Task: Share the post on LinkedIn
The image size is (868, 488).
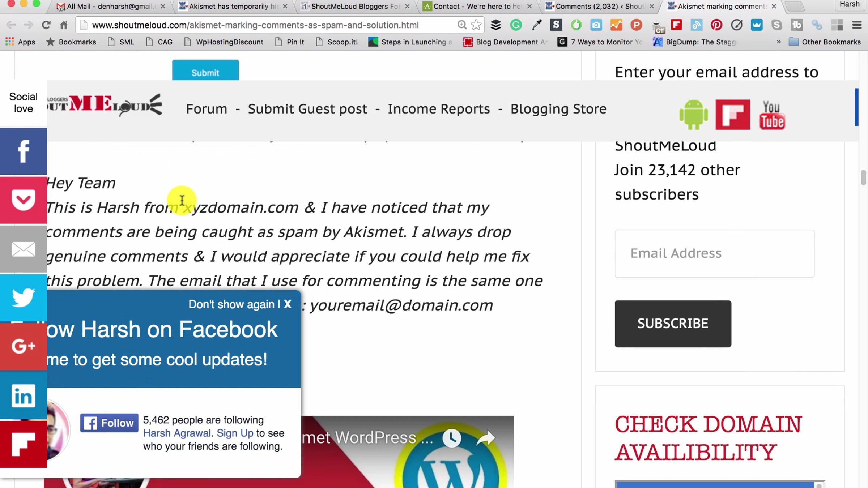Action: (x=24, y=395)
